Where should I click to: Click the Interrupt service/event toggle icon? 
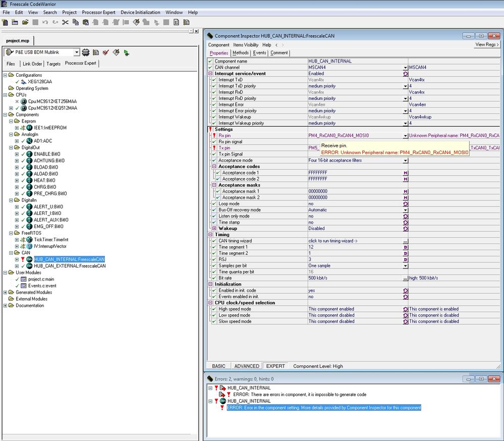tap(405, 74)
